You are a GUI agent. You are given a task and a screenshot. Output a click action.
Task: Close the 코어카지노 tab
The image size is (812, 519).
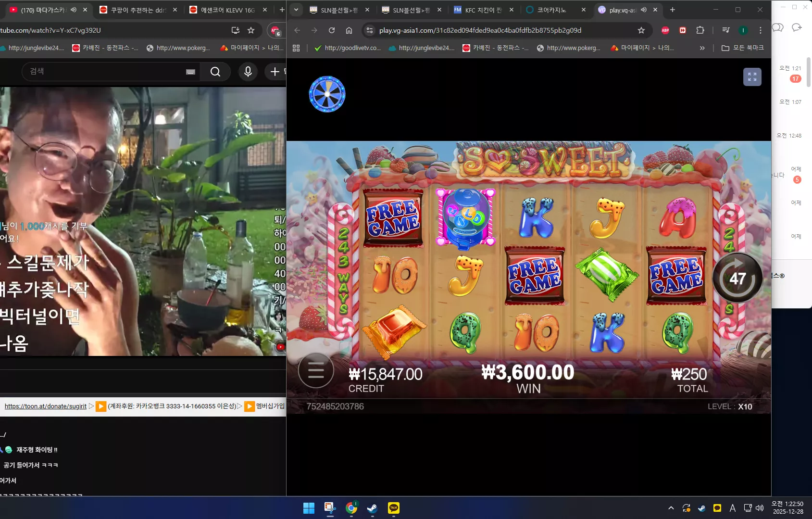(584, 10)
